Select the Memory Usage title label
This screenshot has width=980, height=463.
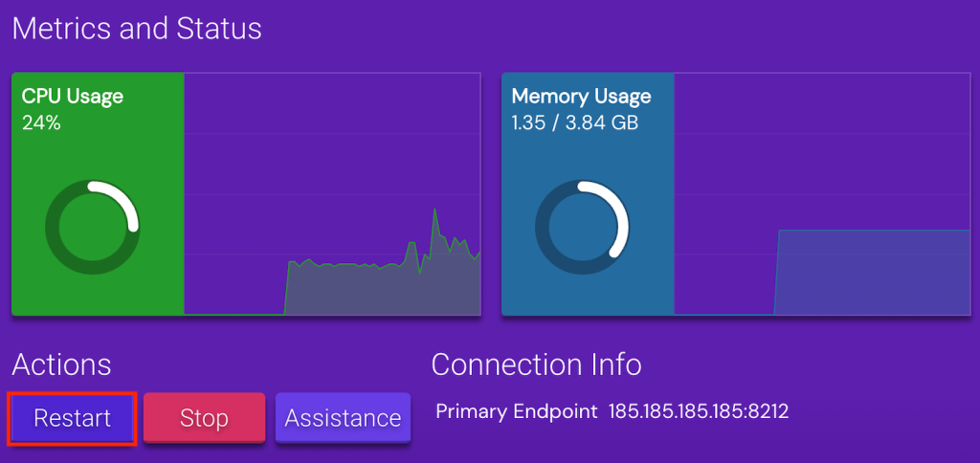pos(581,97)
